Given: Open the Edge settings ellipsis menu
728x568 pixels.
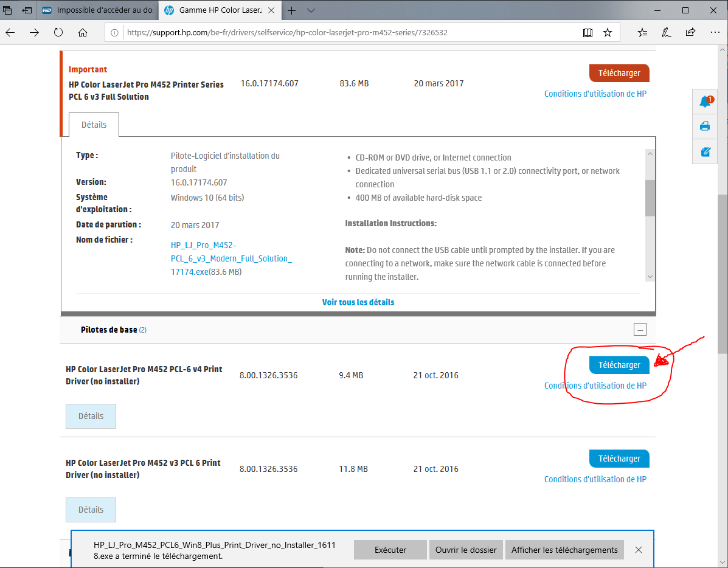Looking at the screenshot, I should click(715, 32).
